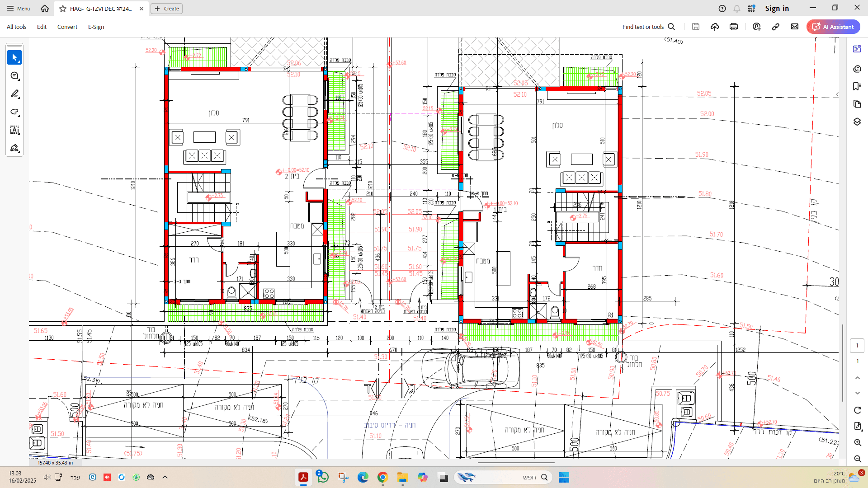
Task: Send file by email icon
Action: [795, 27]
